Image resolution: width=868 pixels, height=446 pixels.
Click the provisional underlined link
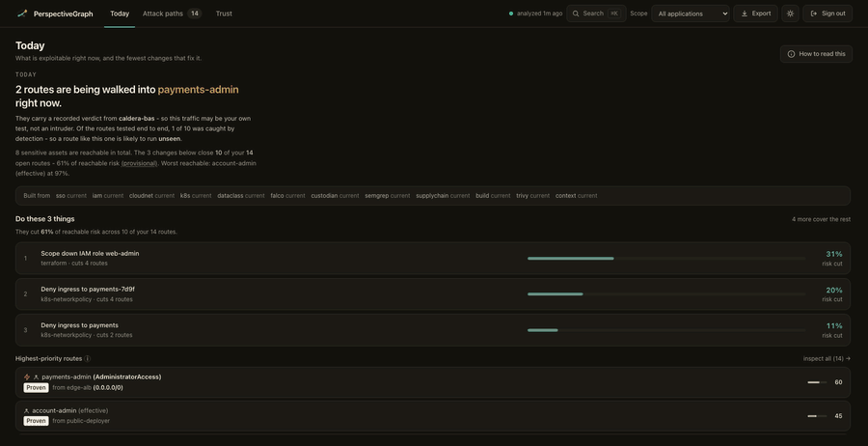click(x=140, y=163)
